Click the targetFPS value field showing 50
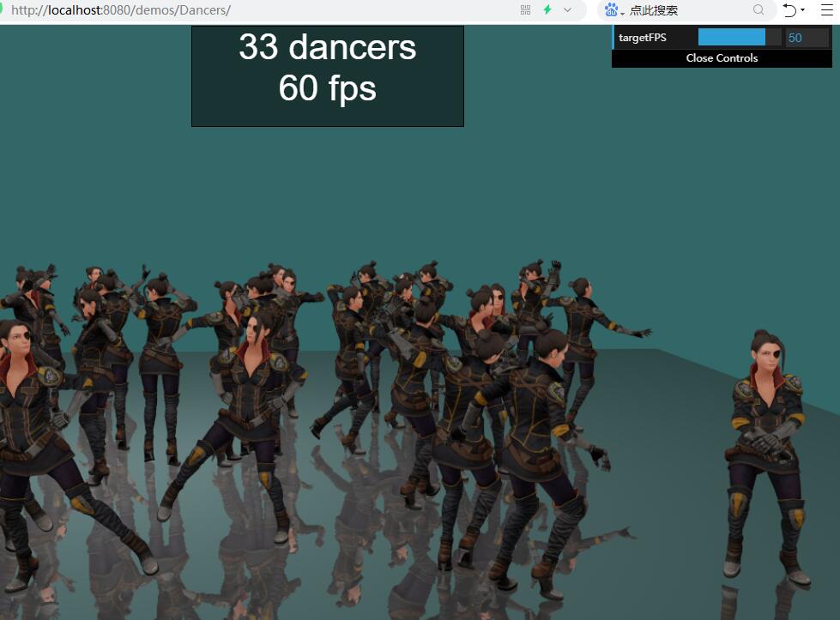Screen dimensions: 840x620 (807, 38)
